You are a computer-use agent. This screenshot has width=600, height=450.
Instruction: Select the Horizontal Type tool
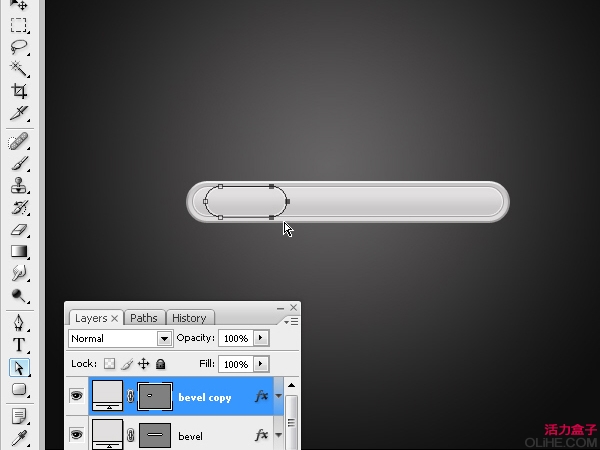[18, 345]
